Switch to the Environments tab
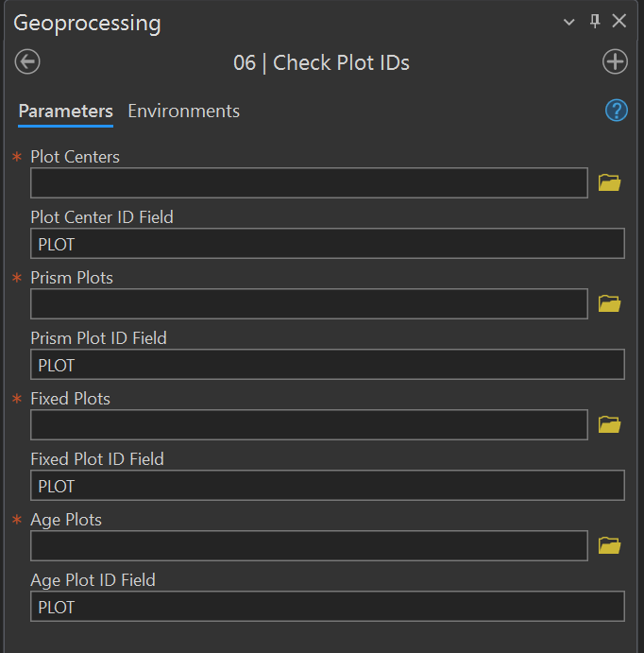The width and height of the screenshot is (644, 653). click(x=183, y=112)
